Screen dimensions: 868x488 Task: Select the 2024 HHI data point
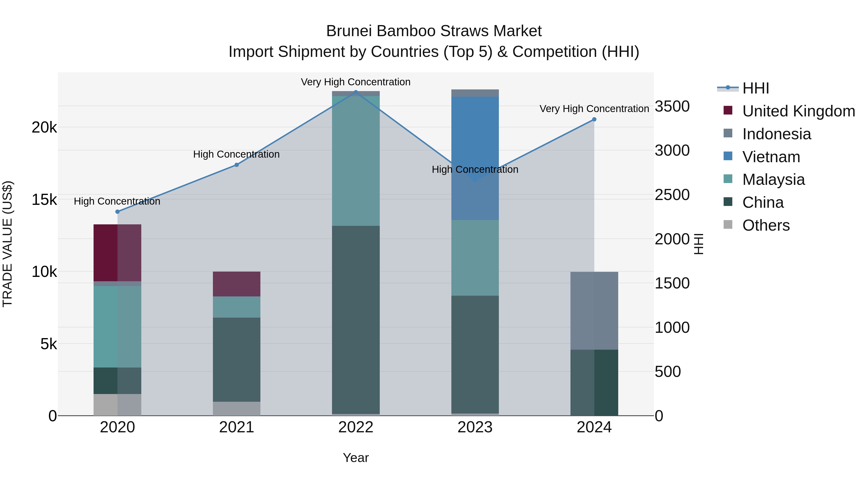coord(594,120)
